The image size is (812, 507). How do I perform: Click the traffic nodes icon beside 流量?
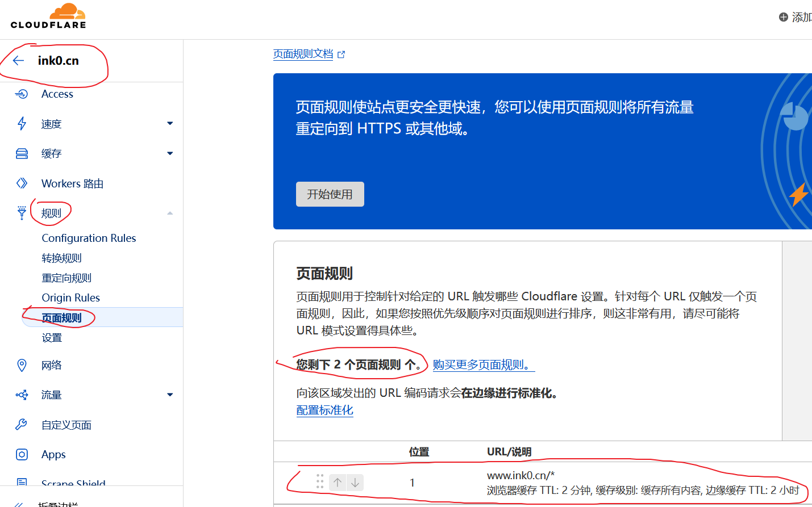pos(22,395)
